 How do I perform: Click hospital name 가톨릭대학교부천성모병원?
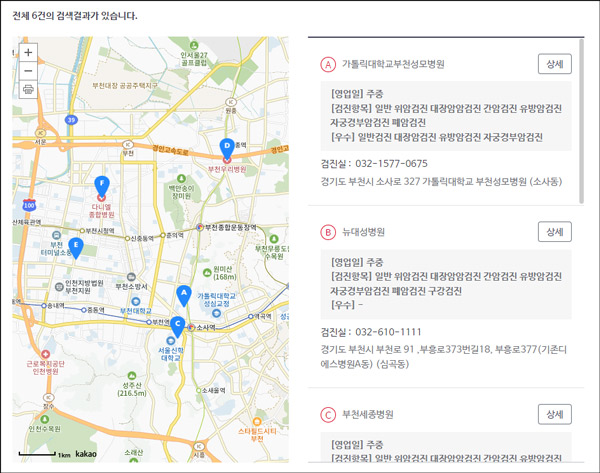point(393,64)
